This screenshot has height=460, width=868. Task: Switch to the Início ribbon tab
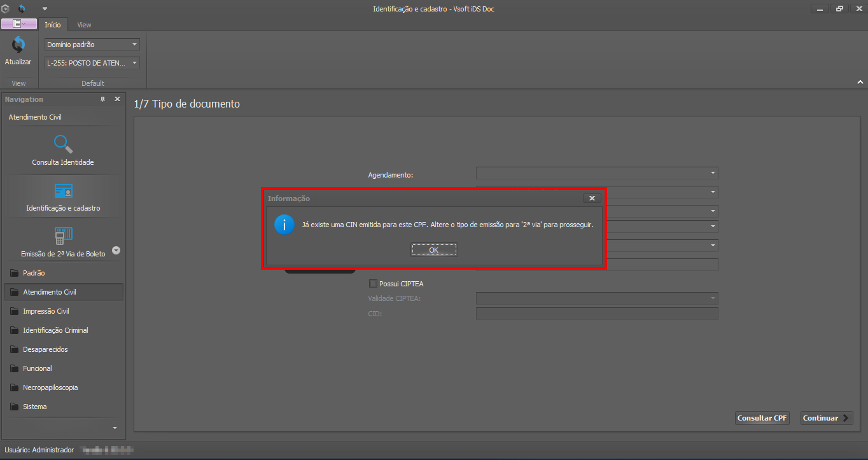tap(53, 25)
